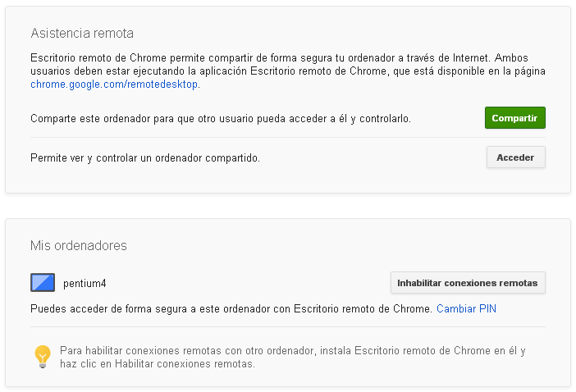Click Inhabilitar conexiones remotas button
The height and width of the screenshot is (392, 576).
[468, 283]
